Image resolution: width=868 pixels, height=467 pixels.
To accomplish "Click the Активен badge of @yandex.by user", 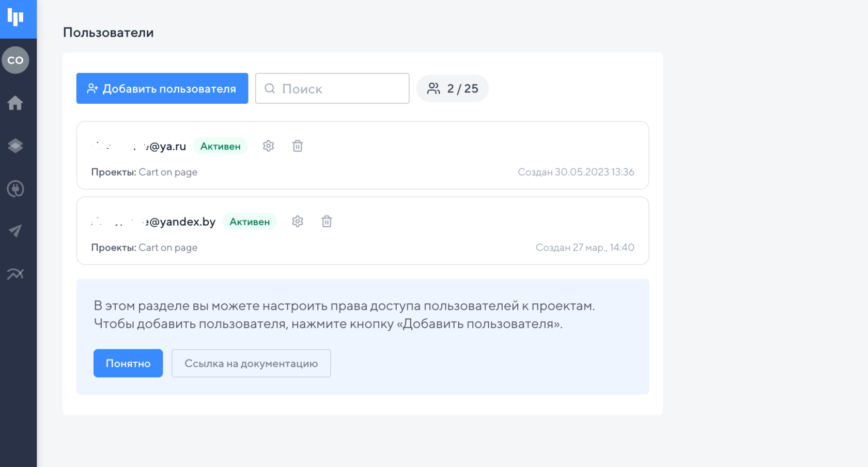I will tap(250, 222).
